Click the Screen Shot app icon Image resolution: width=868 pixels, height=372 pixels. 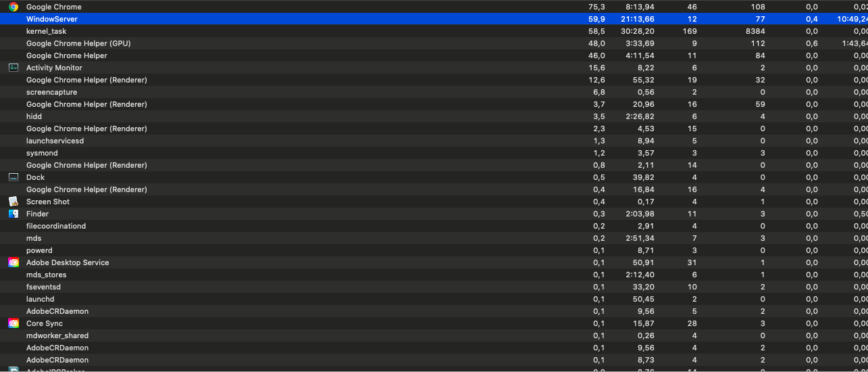[14, 202]
